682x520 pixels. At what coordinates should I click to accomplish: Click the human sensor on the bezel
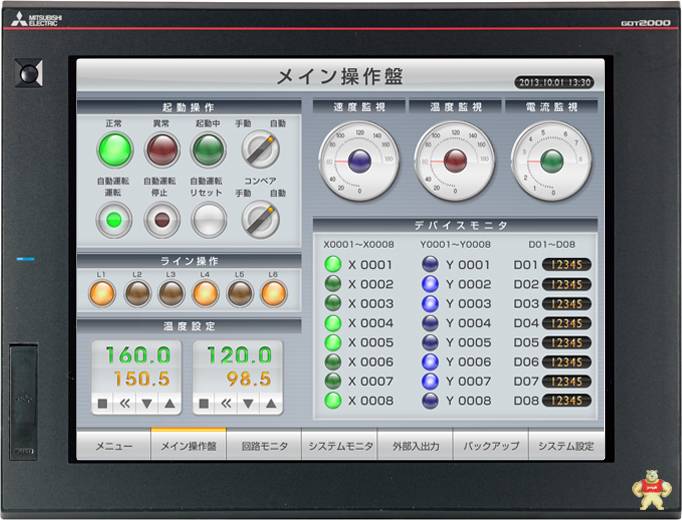[x=29, y=73]
